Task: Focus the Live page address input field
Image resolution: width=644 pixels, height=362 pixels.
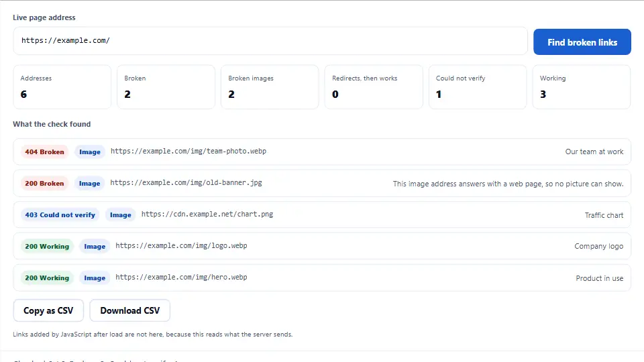Action: (270, 41)
